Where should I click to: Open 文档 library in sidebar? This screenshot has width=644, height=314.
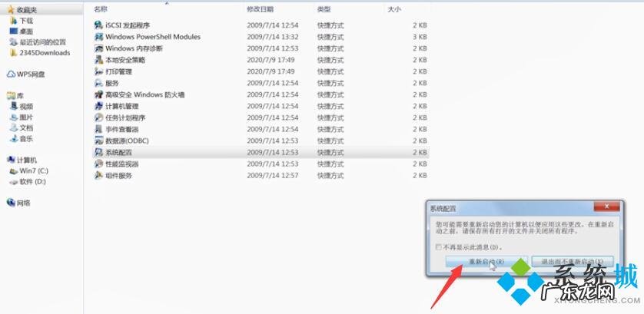pyautogui.click(x=26, y=127)
